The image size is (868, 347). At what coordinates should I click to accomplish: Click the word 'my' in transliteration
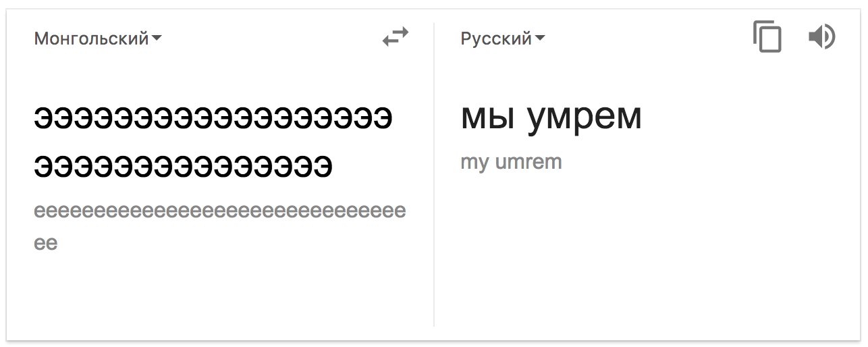pyautogui.click(x=474, y=163)
